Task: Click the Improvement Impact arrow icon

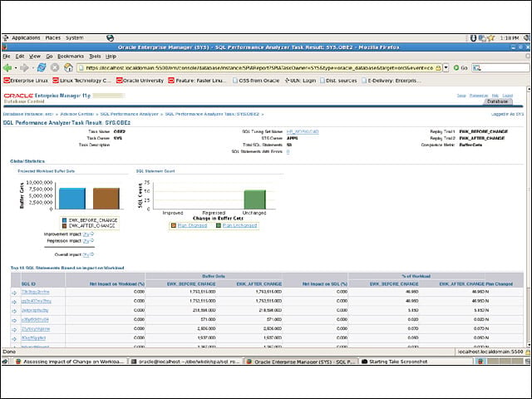Action: coord(91,234)
